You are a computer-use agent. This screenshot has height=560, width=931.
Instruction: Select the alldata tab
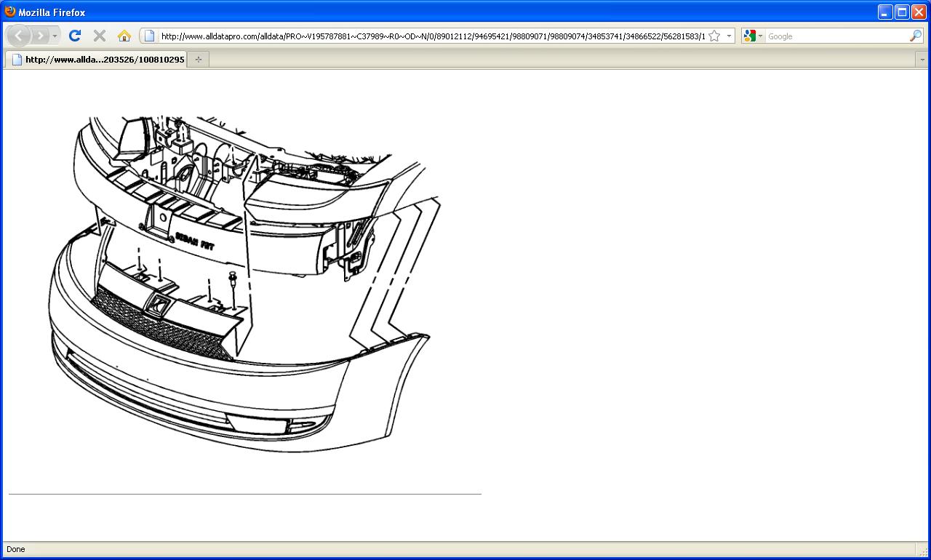pyautogui.click(x=97, y=60)
